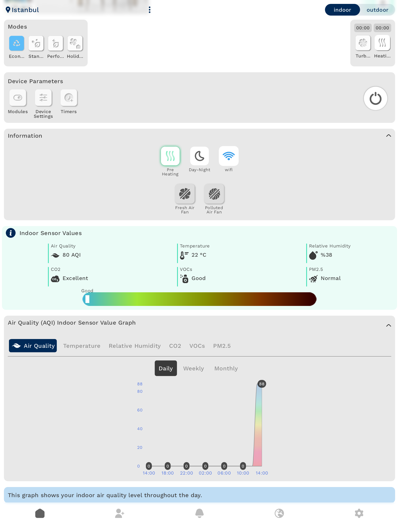
Task: Select the Holiday mode icon
Action: [x=75, y=43]
